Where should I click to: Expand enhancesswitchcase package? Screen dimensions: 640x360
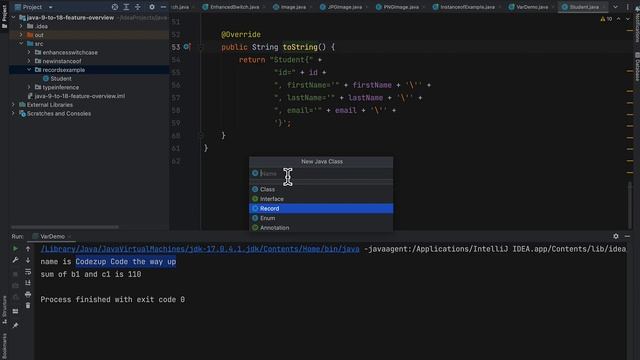(x=29, y=52)
